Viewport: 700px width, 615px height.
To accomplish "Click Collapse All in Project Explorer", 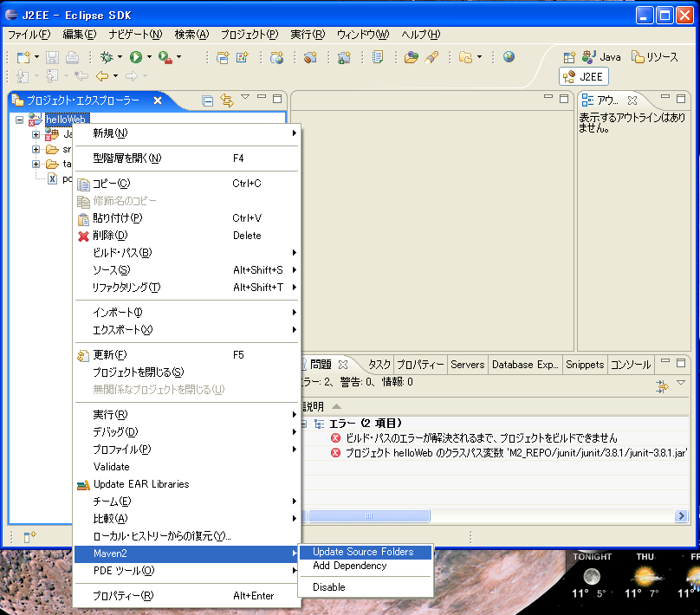I will coord(208,100).
